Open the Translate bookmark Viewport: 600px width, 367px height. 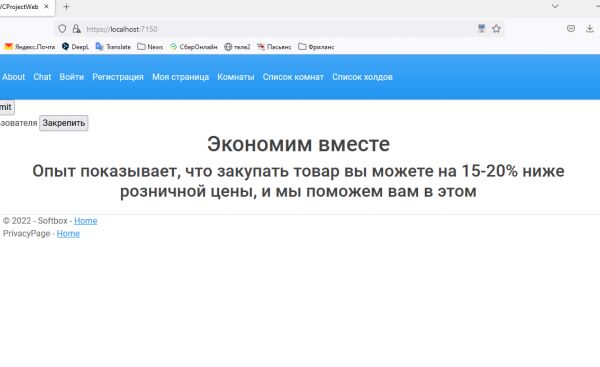click(113, 47)
